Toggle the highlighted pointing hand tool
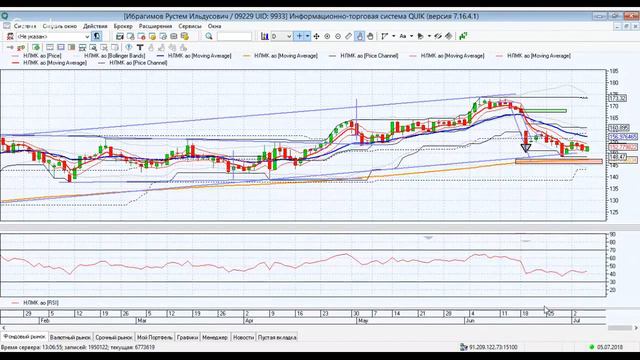Image resolution: width=640 pixels, height=360 pixels. click(x=359, y=36)
